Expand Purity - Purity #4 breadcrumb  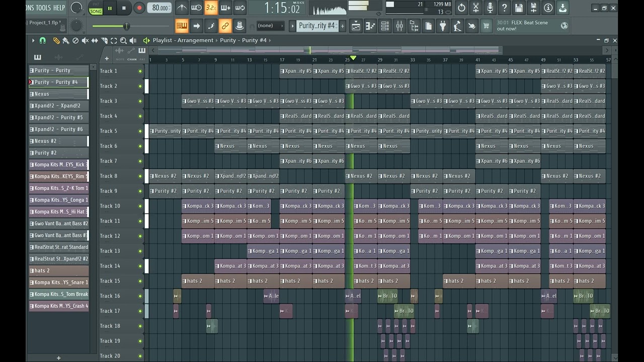coord(244,40)
